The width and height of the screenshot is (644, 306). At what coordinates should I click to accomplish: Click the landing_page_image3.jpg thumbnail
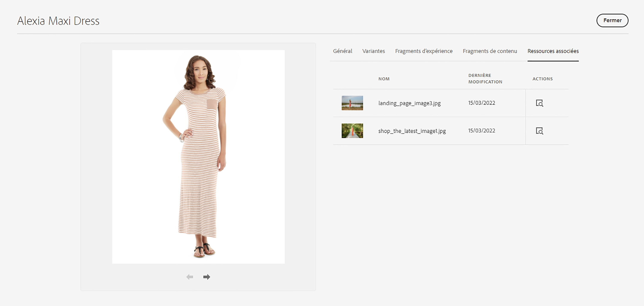pyautogui.click(x=352, y=103)
